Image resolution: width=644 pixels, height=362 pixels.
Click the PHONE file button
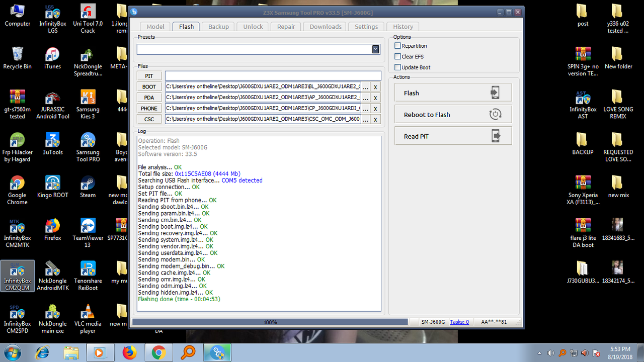click(149, 108)
